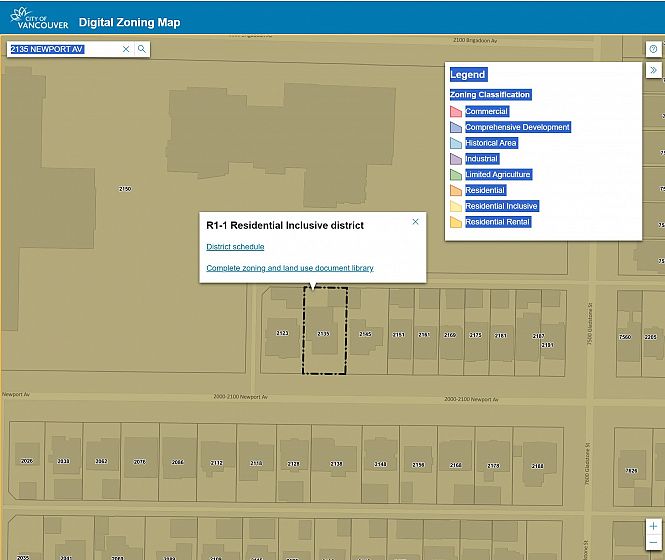Select the highlighted parcel 2135
Image resolution: width=665 pixels, height=560 pixels.
324,331
